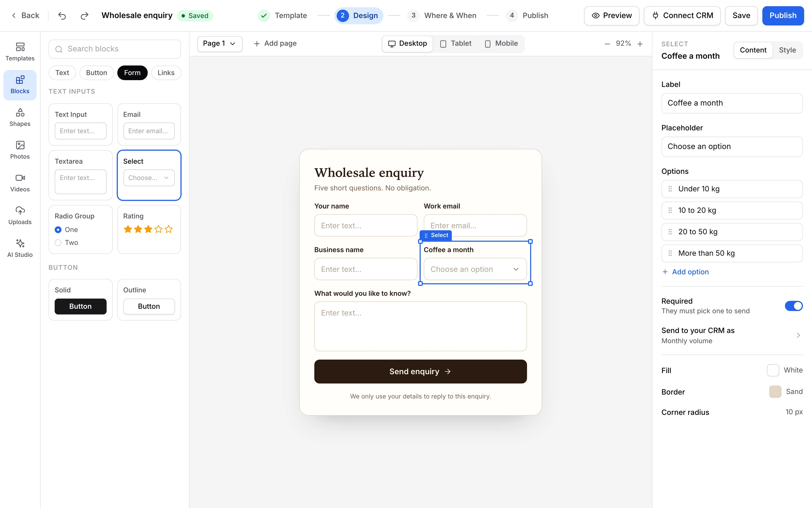Add the Textarea block
Screen dimensions: 812x508
tap(81, 175)
